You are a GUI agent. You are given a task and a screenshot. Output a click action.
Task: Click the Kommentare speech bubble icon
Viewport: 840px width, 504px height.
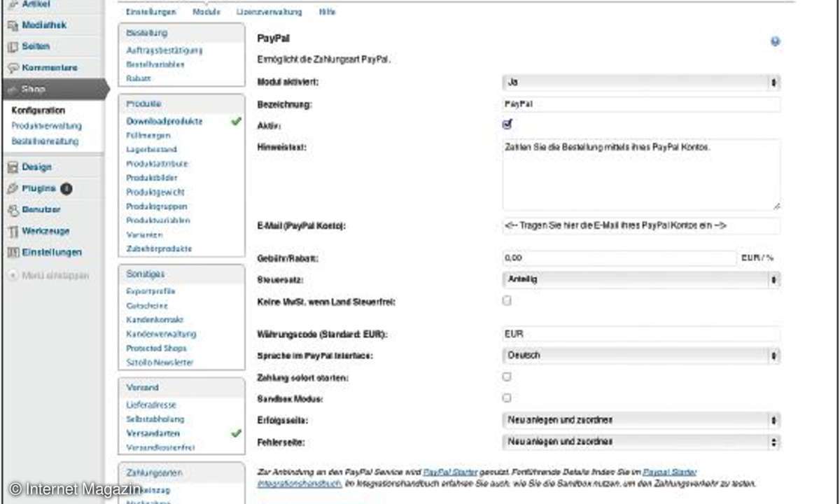pos(13,69)
